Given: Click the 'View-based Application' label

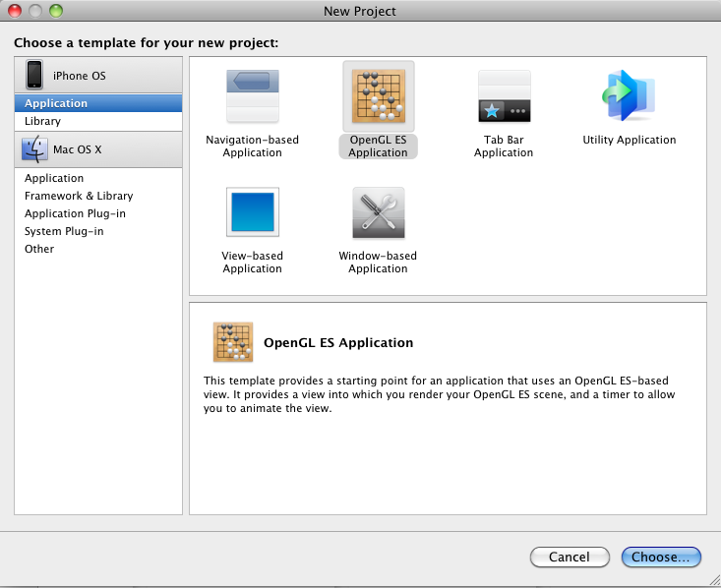Looking at the screenshot, I should (x=253, y=263).
